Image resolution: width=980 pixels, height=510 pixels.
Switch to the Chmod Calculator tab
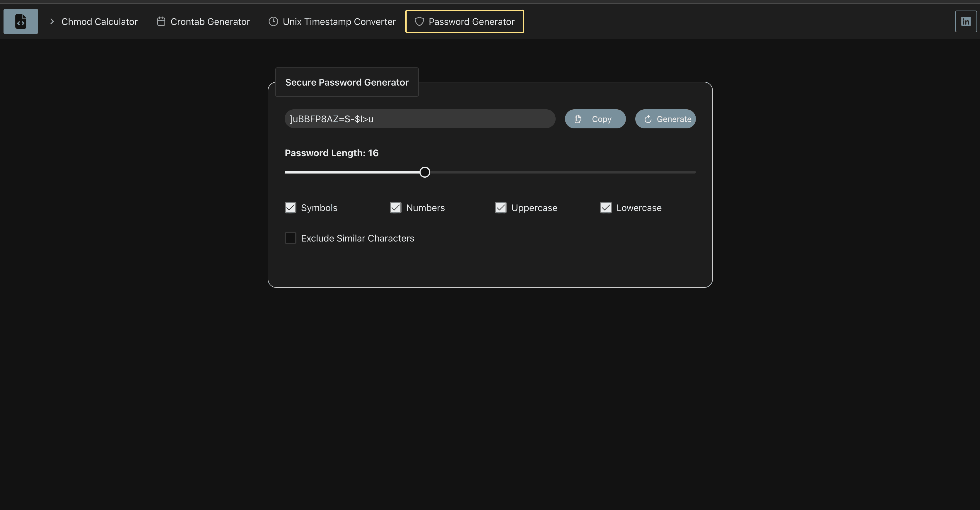point(99,21)
